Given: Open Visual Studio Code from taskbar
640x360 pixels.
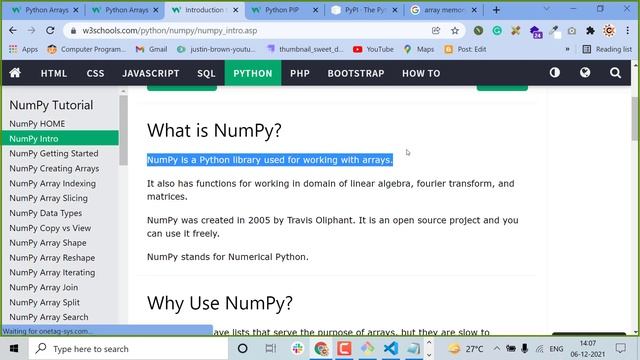Looking at the screenshot, I should [x=390, y=349].
